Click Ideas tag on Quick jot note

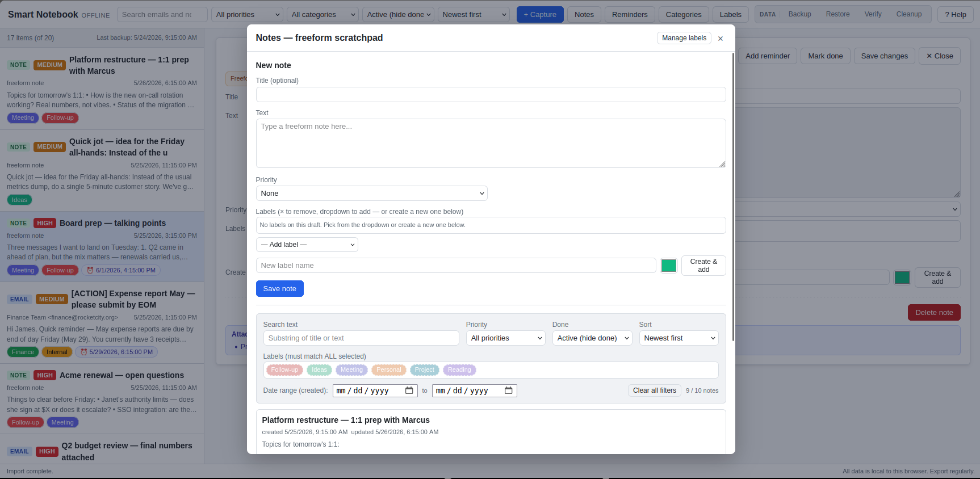(19, 200)
